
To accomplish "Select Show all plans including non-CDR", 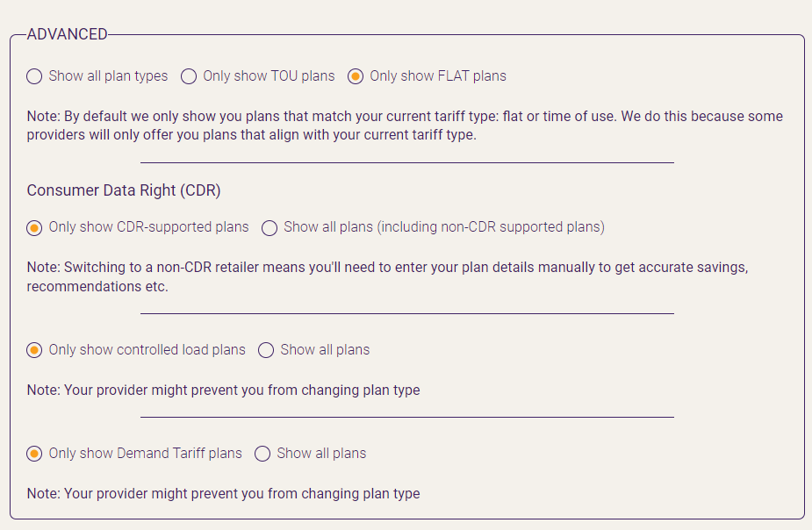I will (x=269, y=228).
